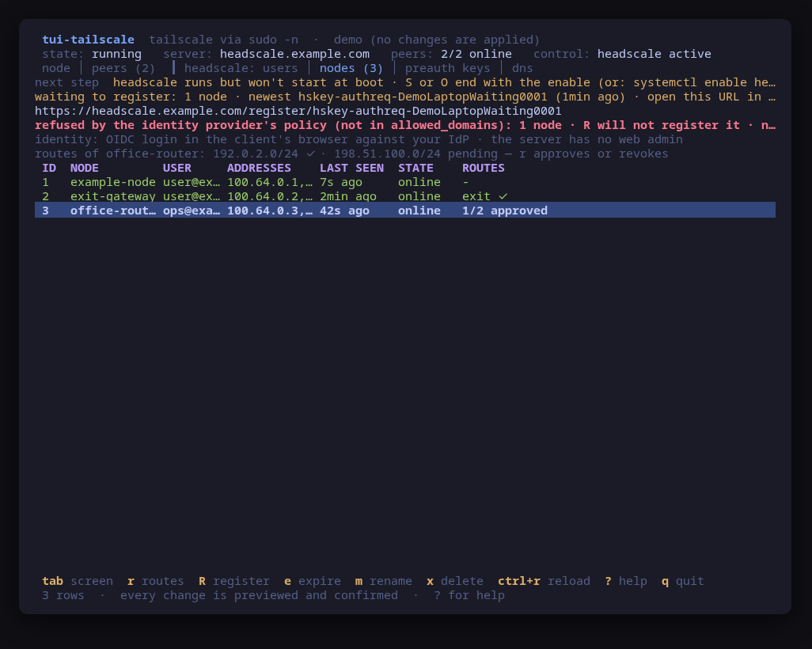
Task: Click the 'waiting to register' notice line
Action: pyautogui.click(x=405, y=97)
